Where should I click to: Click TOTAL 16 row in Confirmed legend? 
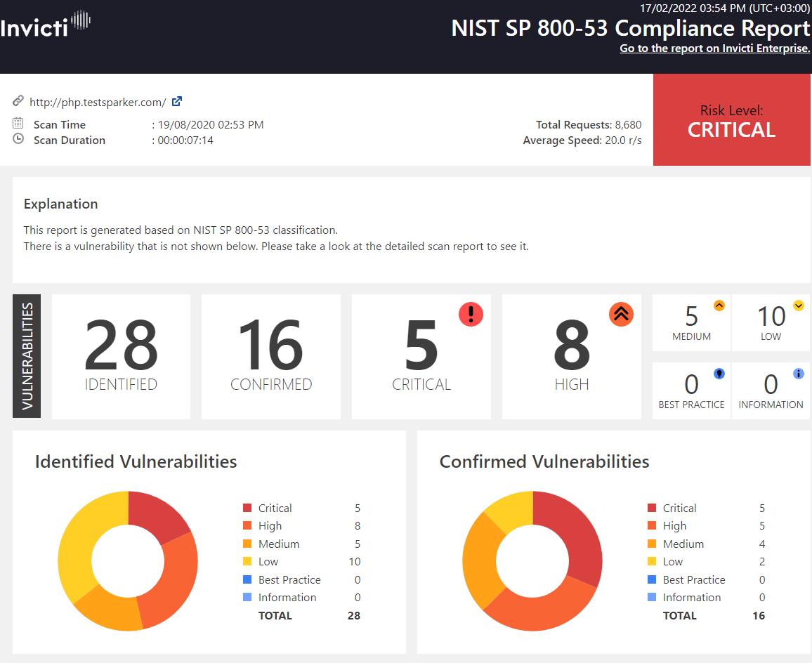[x=714, y=615]
